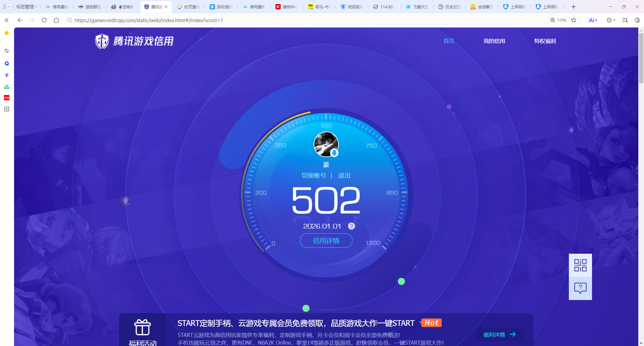Click the home icon in the address bar

pyautogui.click(x=56, y=20)
